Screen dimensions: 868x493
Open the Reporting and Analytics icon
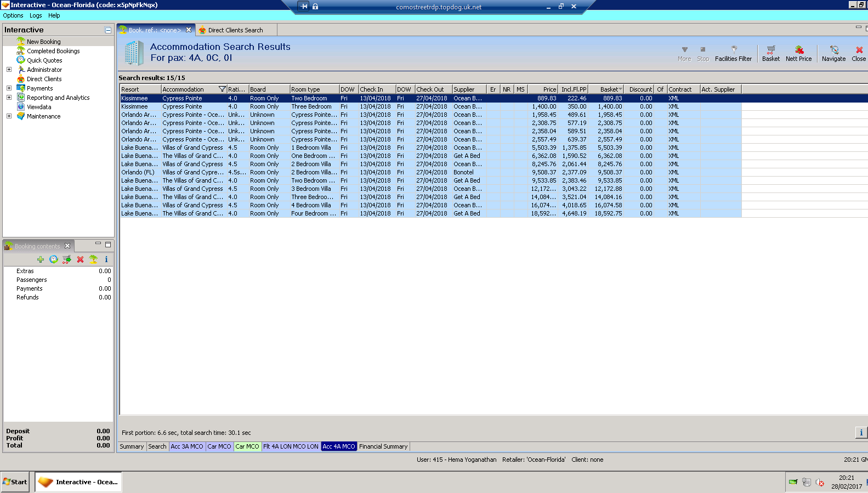coord(21,98)
